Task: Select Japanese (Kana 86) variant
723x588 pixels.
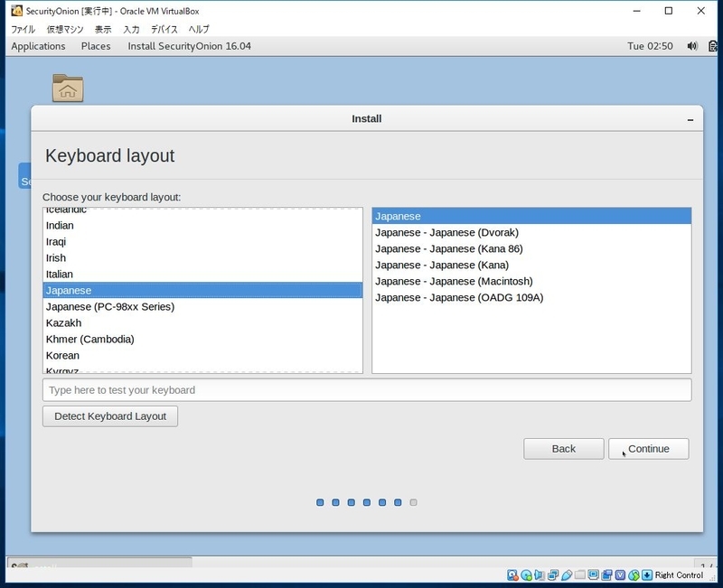Action: 531,249
